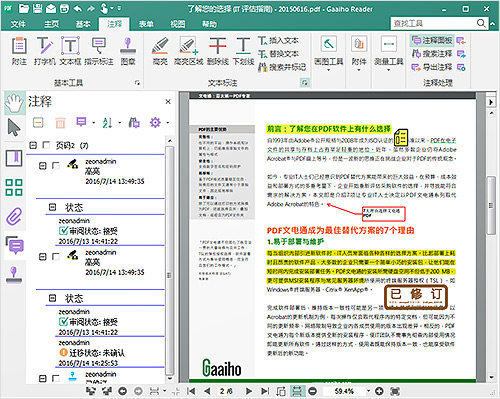Tick the first 高亮 annotation checkbox
The height and width of the screenshot is (399, 500).
click(56, 165)
